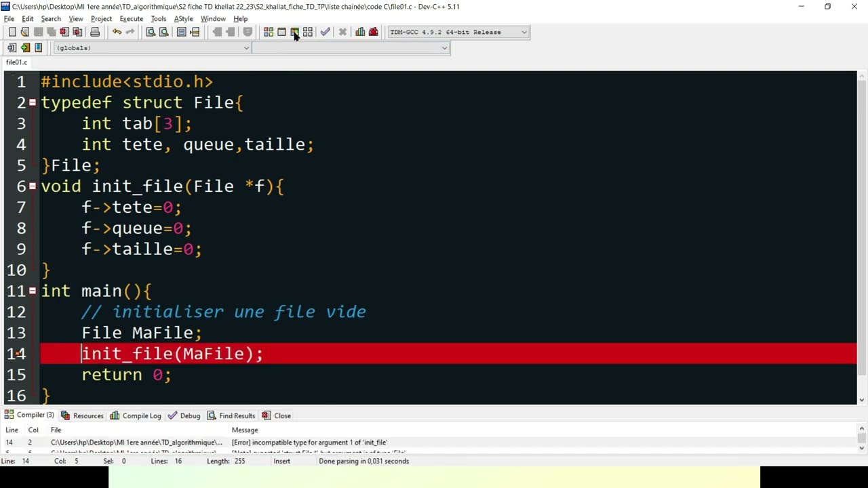Click the Stop execution X icon
The width and height of the screenshot is (868, 488).
tap(342, 32)
